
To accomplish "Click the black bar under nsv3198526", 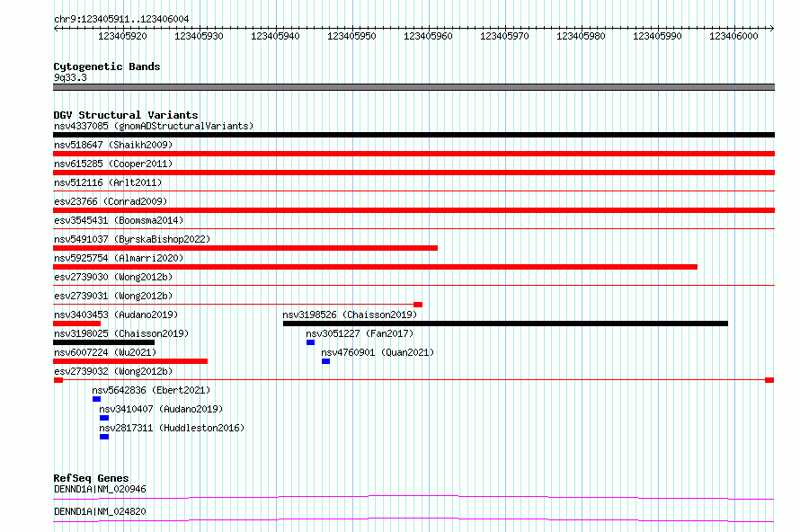I will click(x=505, y=324).
